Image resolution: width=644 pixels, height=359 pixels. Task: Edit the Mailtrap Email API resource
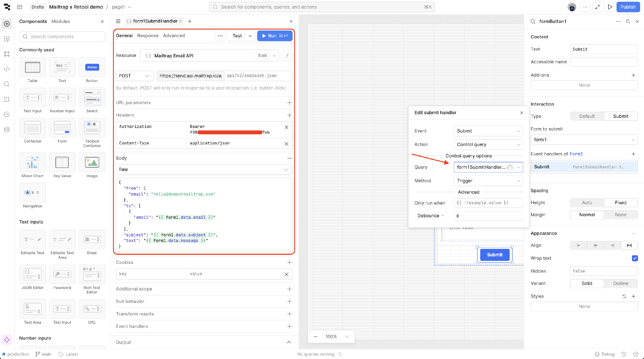[x=263, y=55]
